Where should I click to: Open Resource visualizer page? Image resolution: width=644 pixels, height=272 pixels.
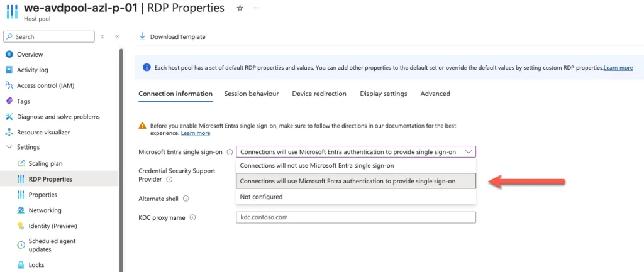[x=43, y=133]
